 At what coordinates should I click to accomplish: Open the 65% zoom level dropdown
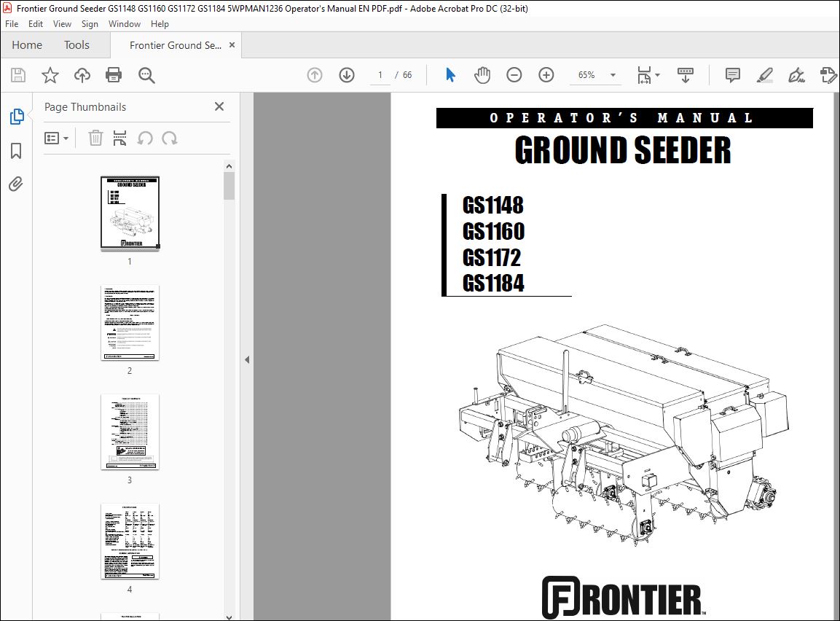coord(613,76)
